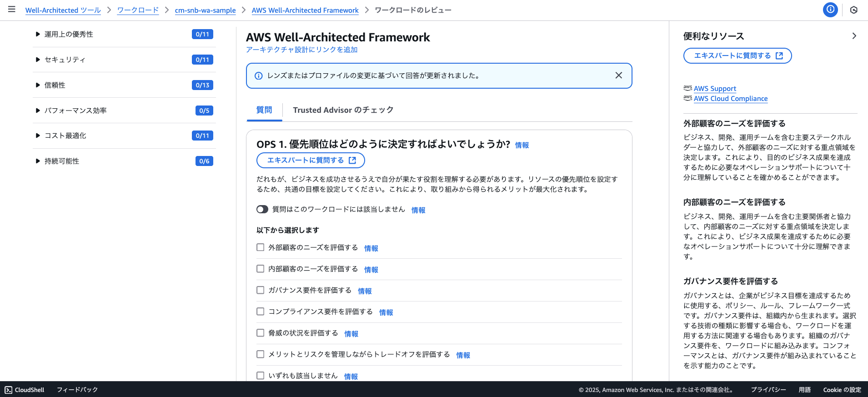Click the 0/6 badge for 持続可能性
Screen dimensions: 868x397
(204, 161)
